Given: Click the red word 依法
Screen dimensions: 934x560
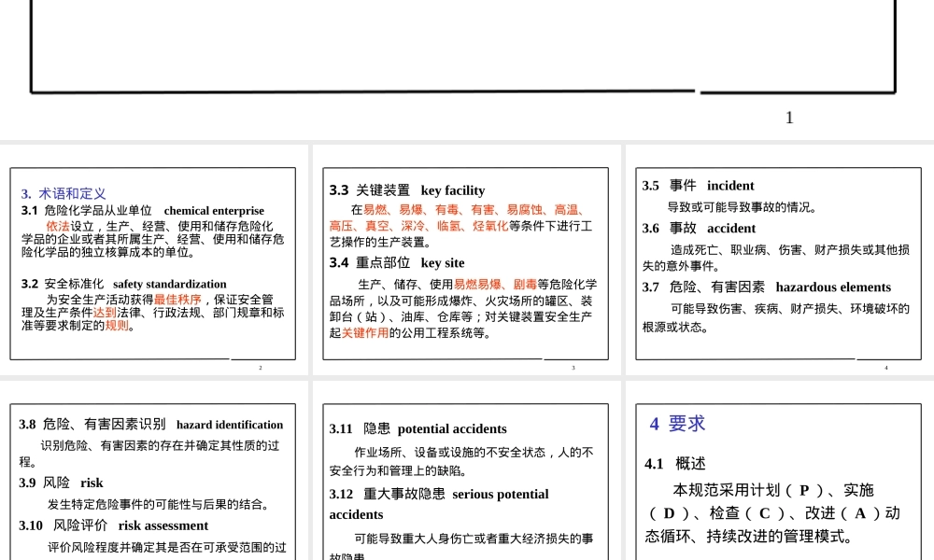Looking at the screenshot, I should [x=58, y=226].
